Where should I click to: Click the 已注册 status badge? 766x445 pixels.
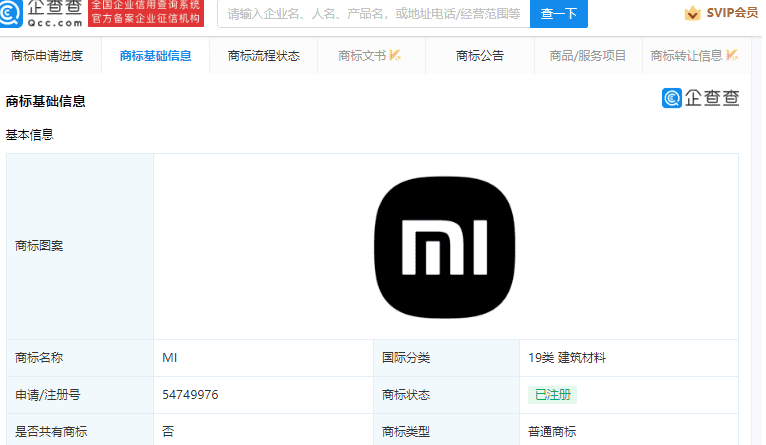[x=553, y=395]
